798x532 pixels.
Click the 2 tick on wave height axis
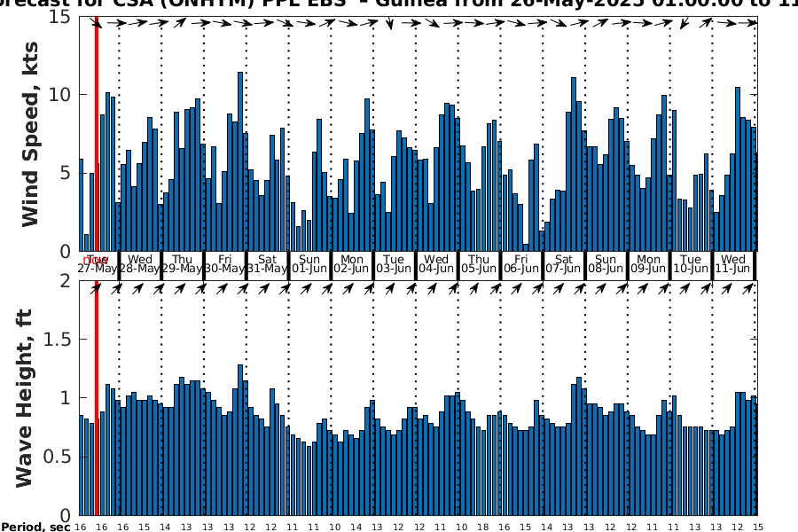click(x=65, y=280)
